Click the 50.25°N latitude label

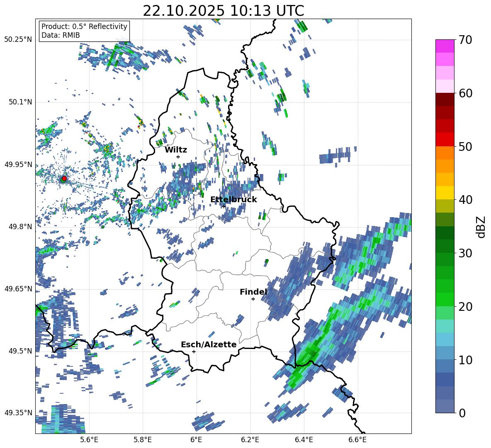pos(18,40)
